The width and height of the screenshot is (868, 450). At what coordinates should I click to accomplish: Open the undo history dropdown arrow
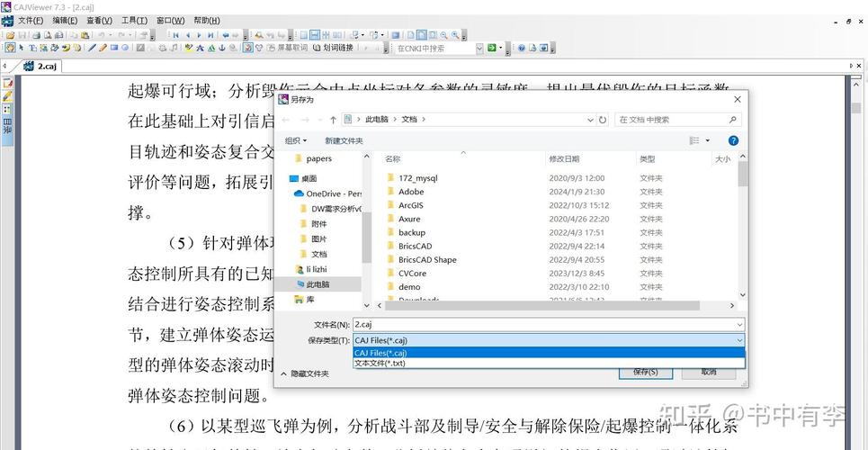tap(111, 35)
